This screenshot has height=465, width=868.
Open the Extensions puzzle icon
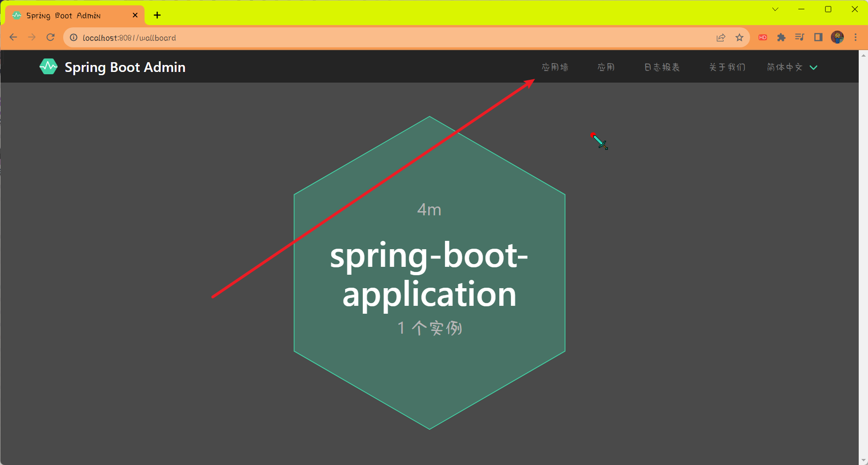click(781, 38)
